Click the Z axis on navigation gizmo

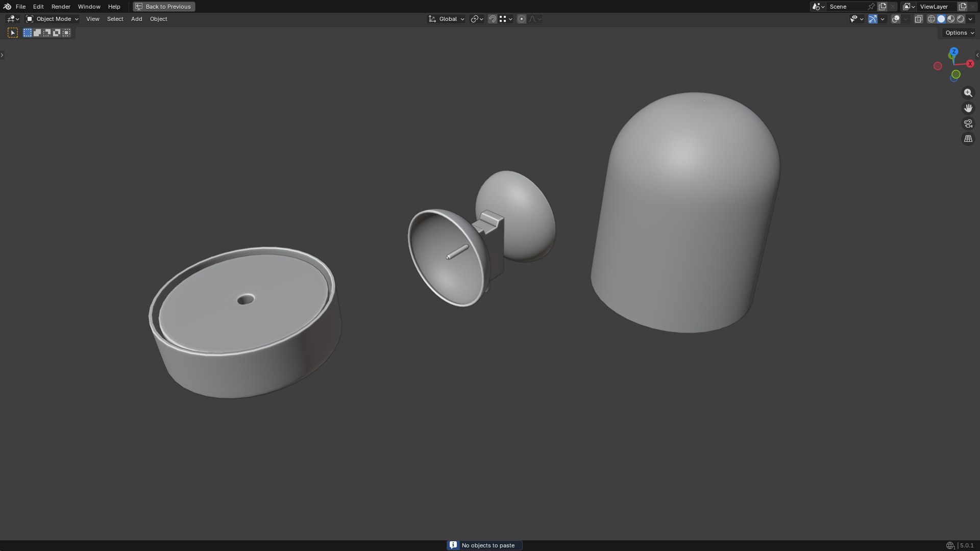click(953, 52)
